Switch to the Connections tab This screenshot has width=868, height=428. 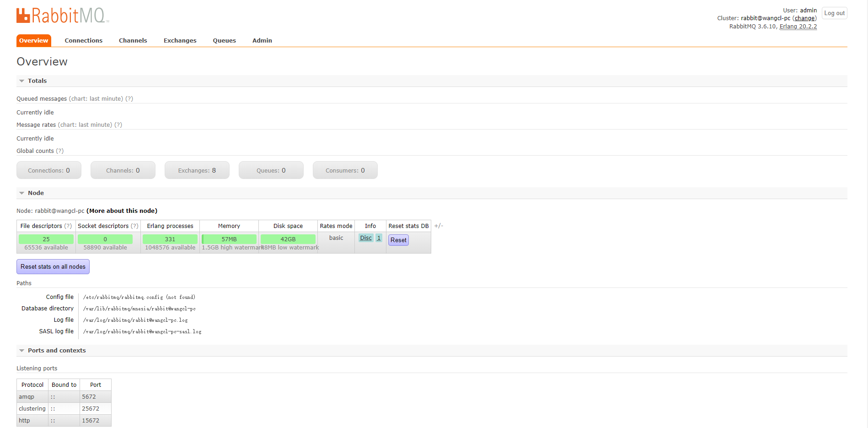coord(84,41)
